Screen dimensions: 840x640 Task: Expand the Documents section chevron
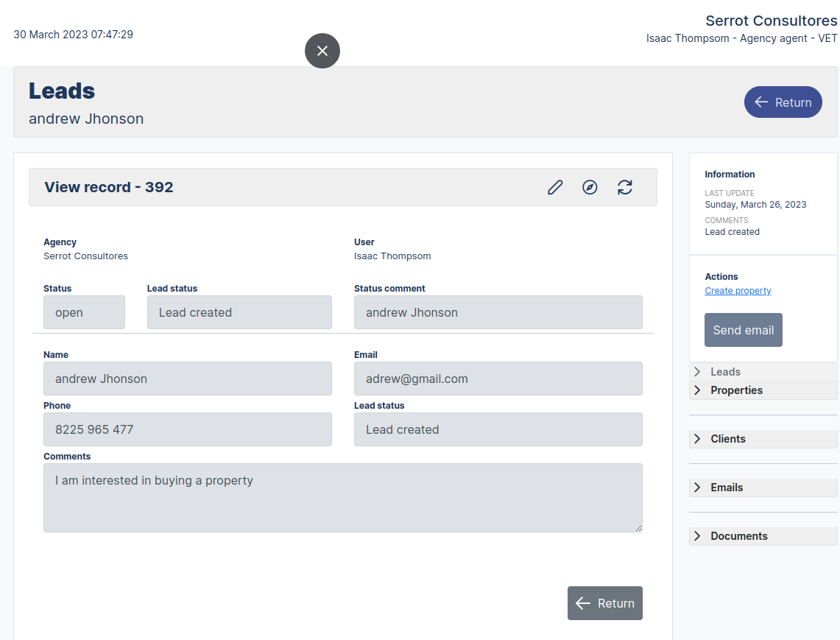point(696,535)
